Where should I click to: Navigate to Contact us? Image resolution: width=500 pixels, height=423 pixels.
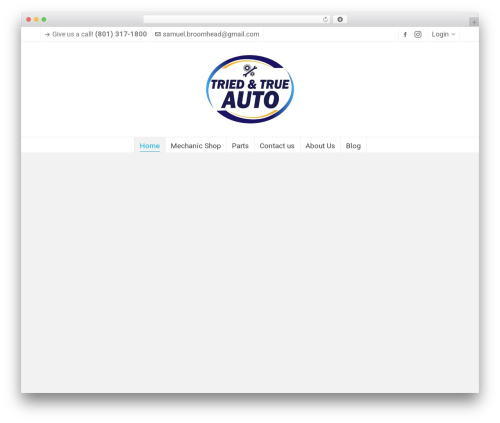[277, 146]
